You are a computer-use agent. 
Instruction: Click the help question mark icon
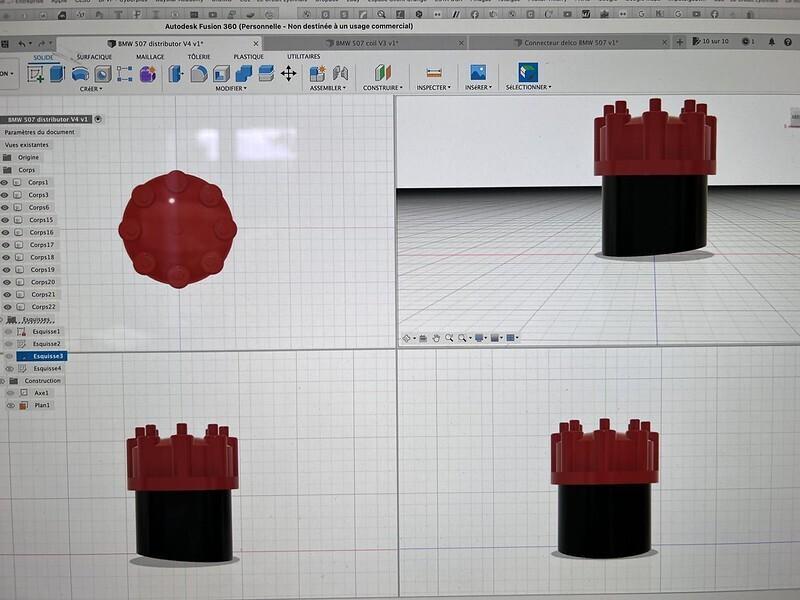tap(788, 42)
